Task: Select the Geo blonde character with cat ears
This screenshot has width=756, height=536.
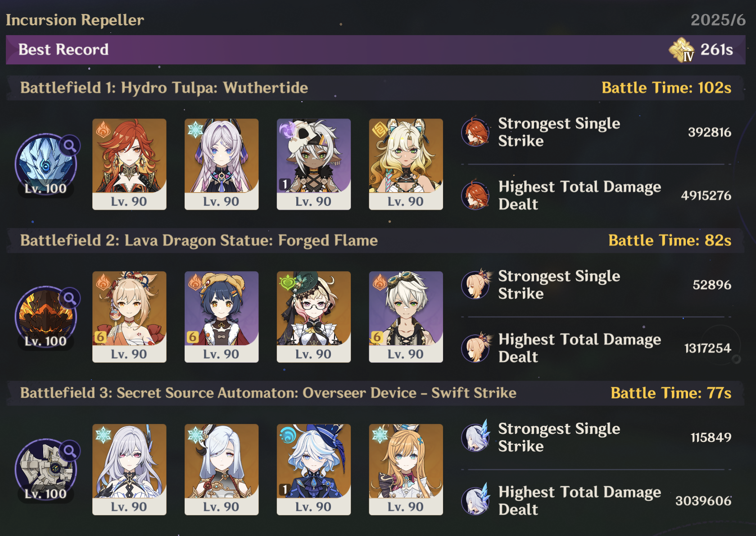Action: [x=406, y=164]
